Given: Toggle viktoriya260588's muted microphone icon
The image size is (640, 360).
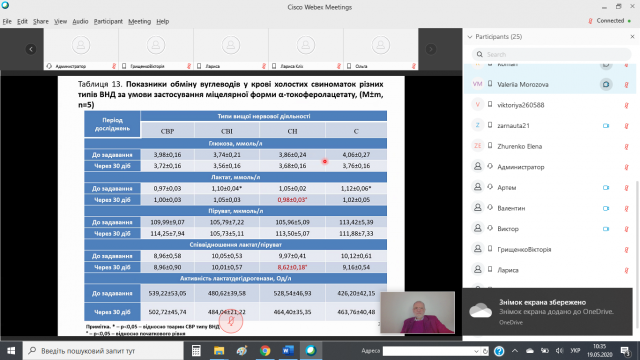Looking at the screenshot, I should 627,105.
